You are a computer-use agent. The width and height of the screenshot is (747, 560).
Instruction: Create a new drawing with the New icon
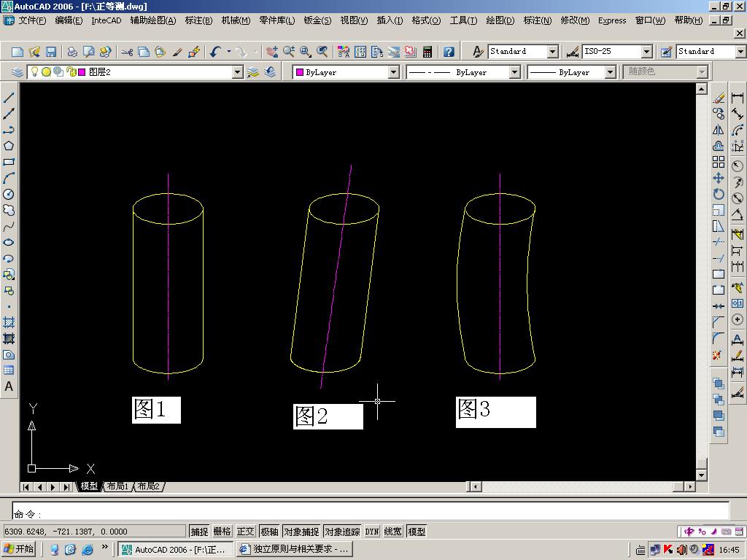coord(18,52)
